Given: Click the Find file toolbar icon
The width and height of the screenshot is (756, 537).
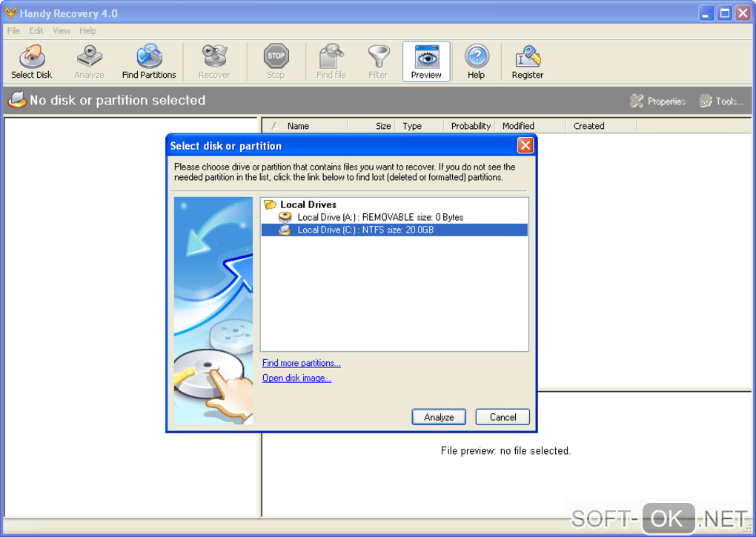Looking at the screenshot, I should pyautogui.click(x=331, y=56).
